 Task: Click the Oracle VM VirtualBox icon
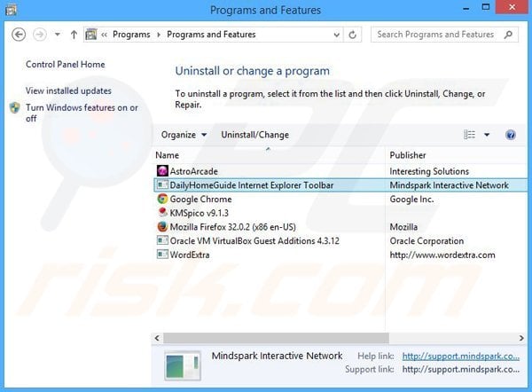coord(162,240)
